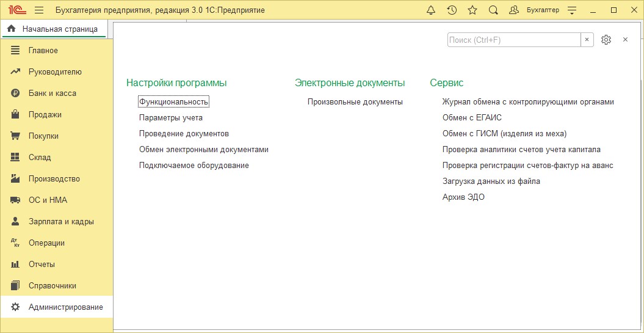Viewport: 644px width, 333px height.
Task: Click the Администрирование gear icon
Action: (x=15, y=307)
